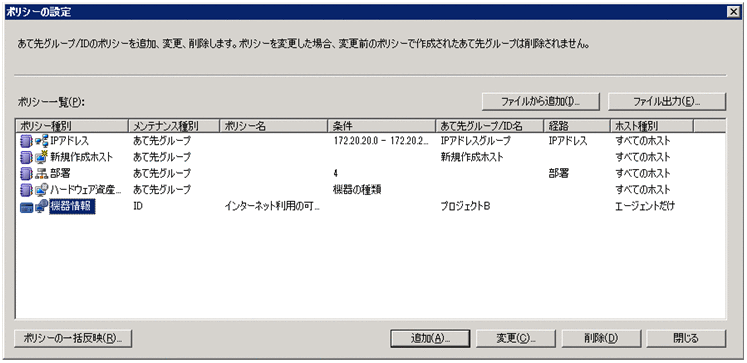Select the 新規作成ホスト policy row
747x363 pixels.
click(370, 157)
